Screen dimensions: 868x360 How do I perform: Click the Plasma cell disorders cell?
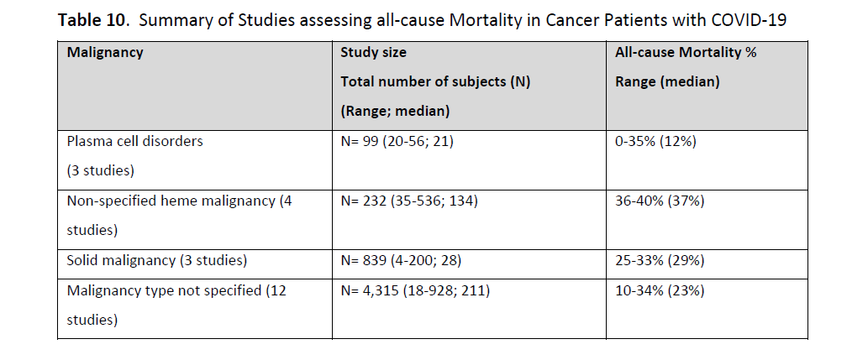[134, 141]
